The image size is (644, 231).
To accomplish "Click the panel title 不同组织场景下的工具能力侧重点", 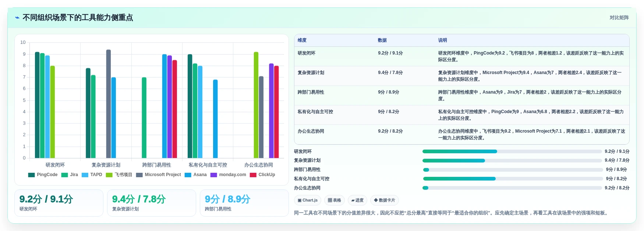I will coord(78,18).
